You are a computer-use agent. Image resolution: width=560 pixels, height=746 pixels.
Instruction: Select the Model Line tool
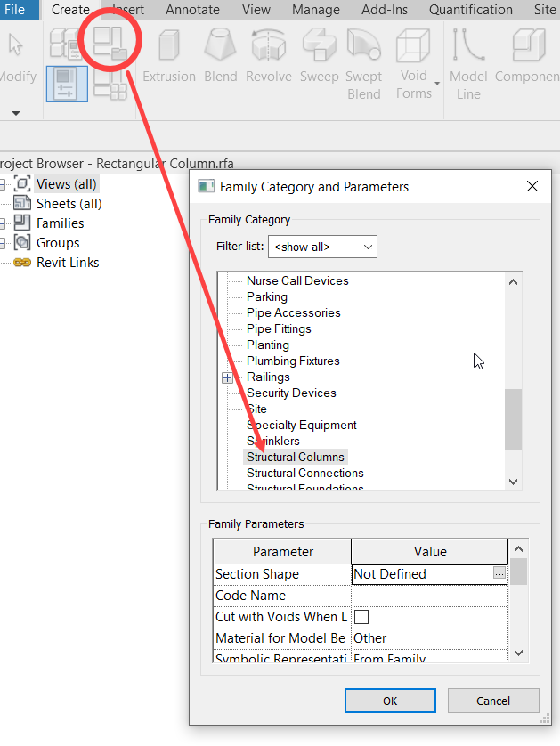click(467, 53)
